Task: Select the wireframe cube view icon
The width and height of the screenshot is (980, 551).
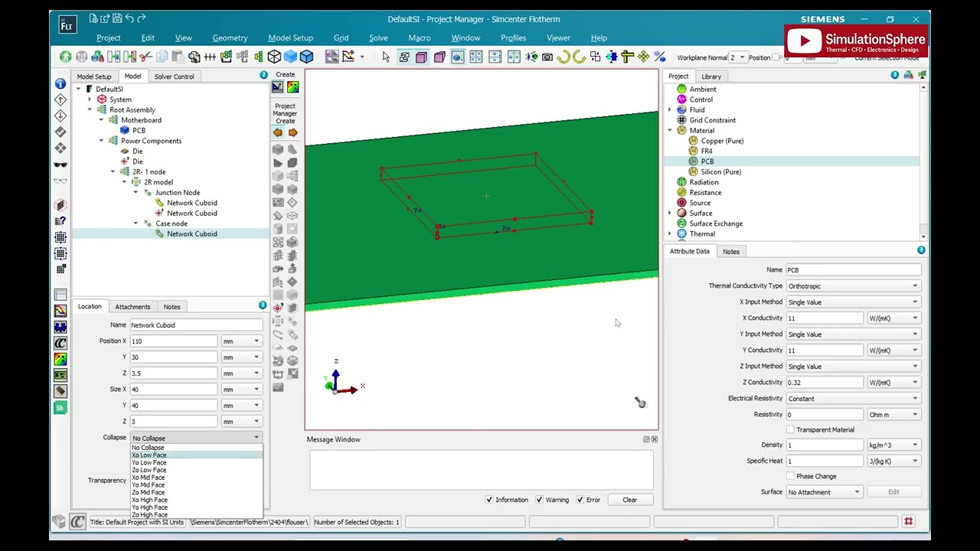Action: (x=274, y=57)
